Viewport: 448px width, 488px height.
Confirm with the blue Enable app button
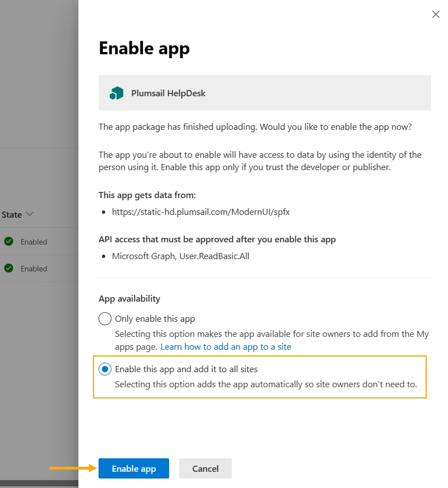pos(134,468)
